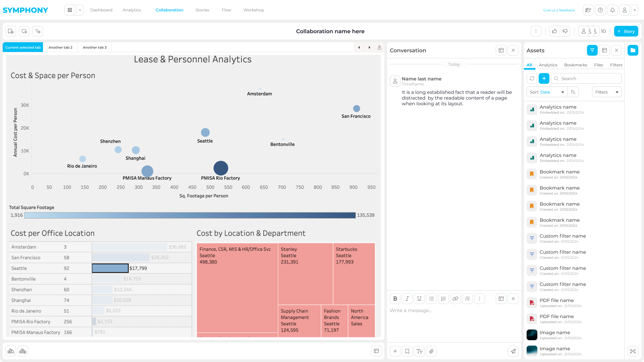Click the thumbs up icon

tap(554, 31)
